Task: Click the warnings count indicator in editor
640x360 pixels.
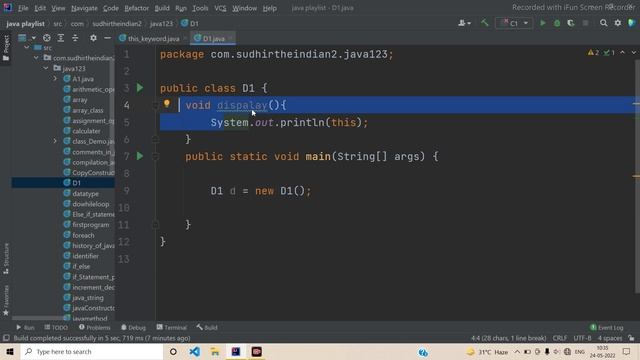Action: coord(593,53)
